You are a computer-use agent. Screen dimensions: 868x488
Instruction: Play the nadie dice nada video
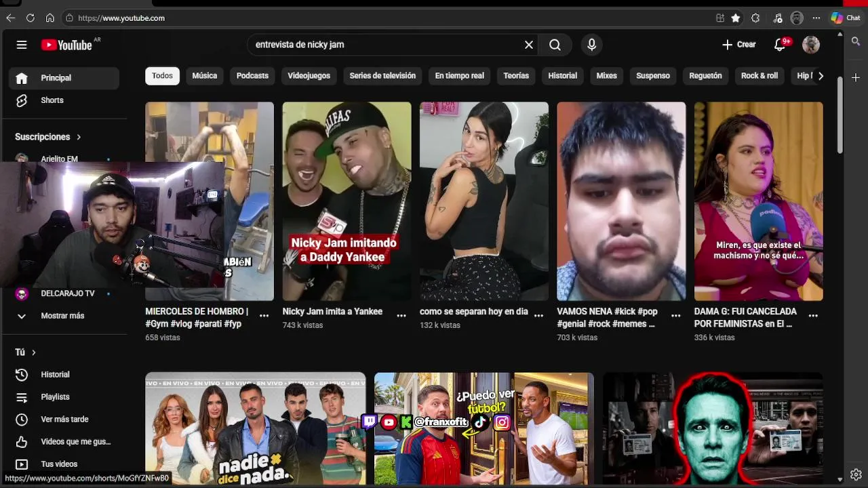click(x=255, y=428)
